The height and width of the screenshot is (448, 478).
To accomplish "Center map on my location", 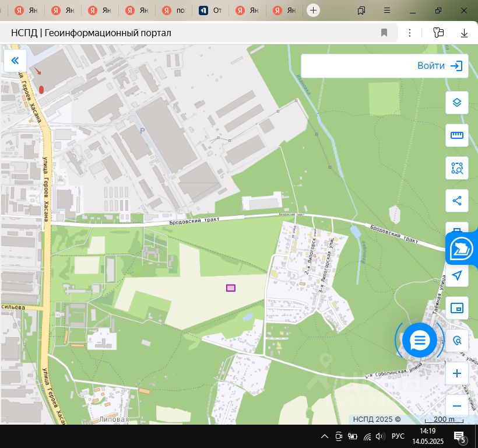I will tap(456, 275).
